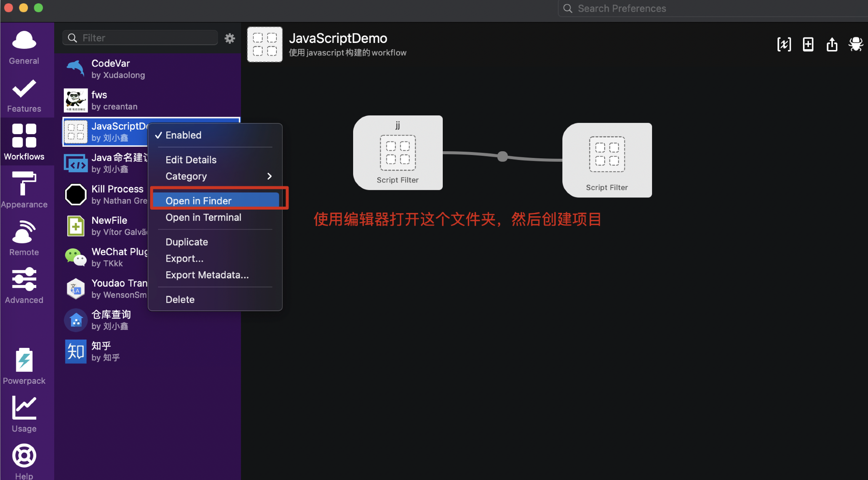Open the Usage statistics section
The height and width of the screenshot is (480, 868).
pos(24,414)
